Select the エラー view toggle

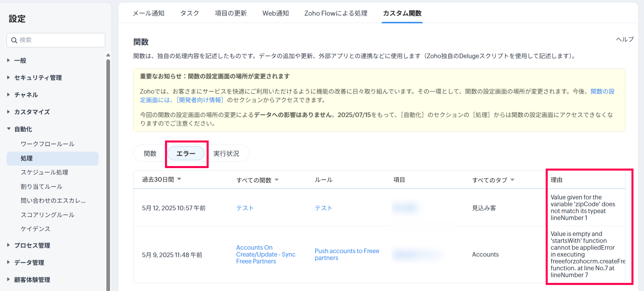(x=186, y=154)
